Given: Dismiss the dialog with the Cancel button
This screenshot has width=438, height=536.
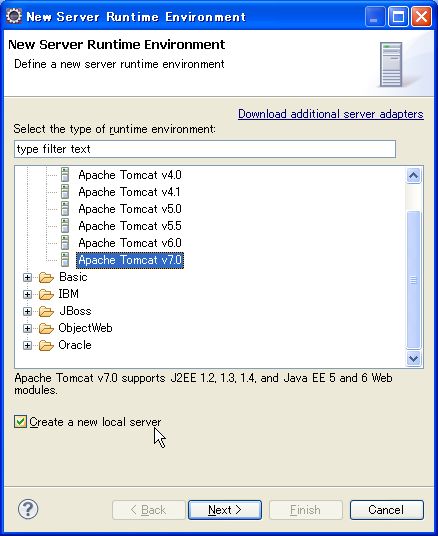Looking at the screenshot, I should point(386,510).
